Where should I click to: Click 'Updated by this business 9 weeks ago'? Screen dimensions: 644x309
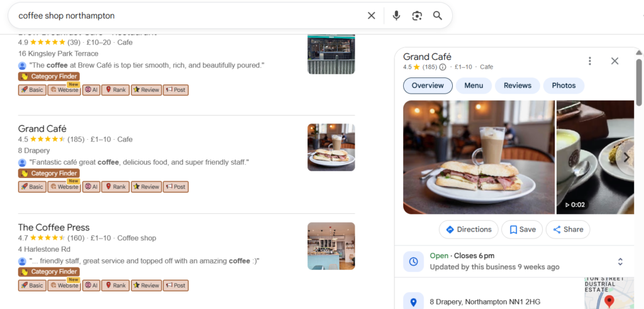tap(494, 267)
